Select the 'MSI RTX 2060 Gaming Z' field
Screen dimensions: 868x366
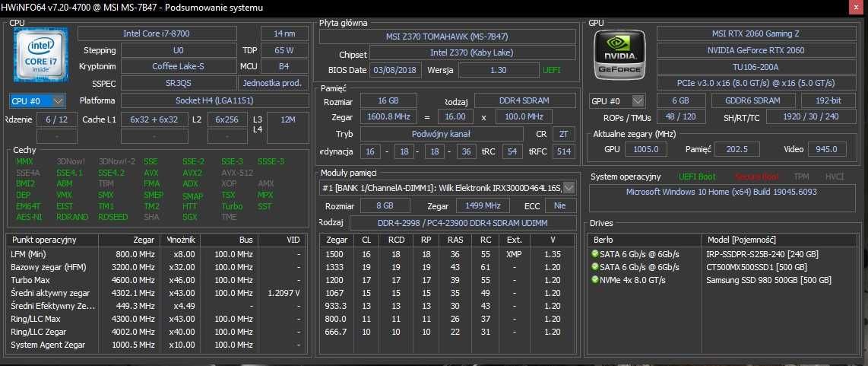pyautogui.click(x=755, y=33)
